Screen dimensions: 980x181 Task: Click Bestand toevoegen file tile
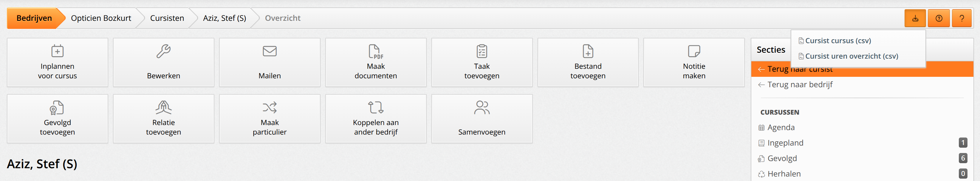coord(588,62)
